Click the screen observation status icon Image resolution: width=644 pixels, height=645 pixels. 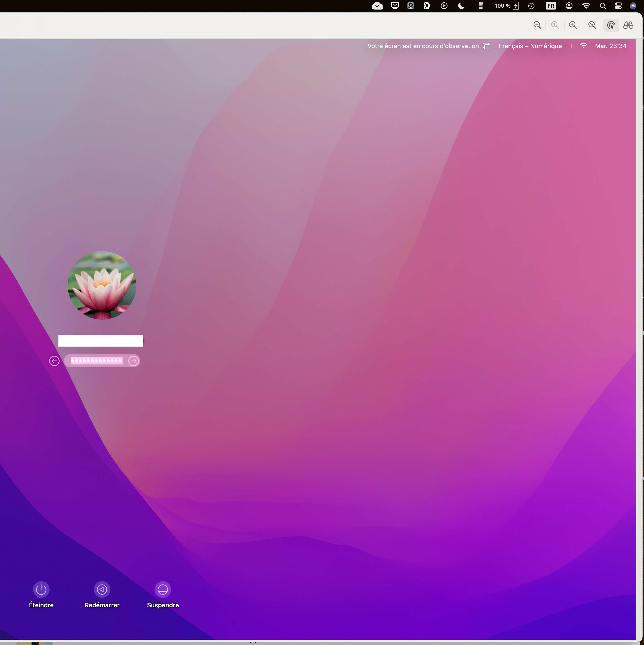tap(487, 46)
